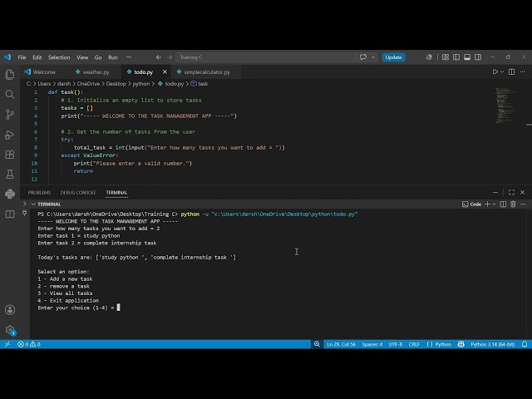Open Copilot status icon
Viewport: 532px width, 399px height.
[461, 344]
